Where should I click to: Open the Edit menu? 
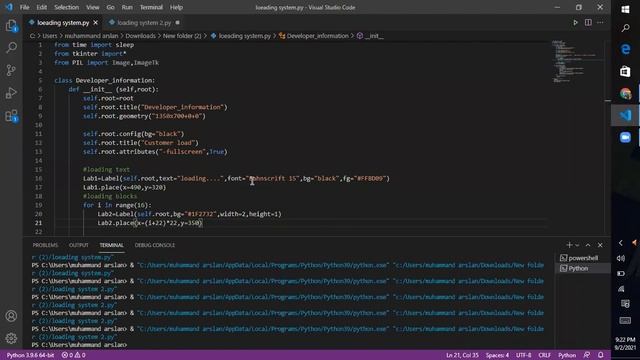coord(41,7)
